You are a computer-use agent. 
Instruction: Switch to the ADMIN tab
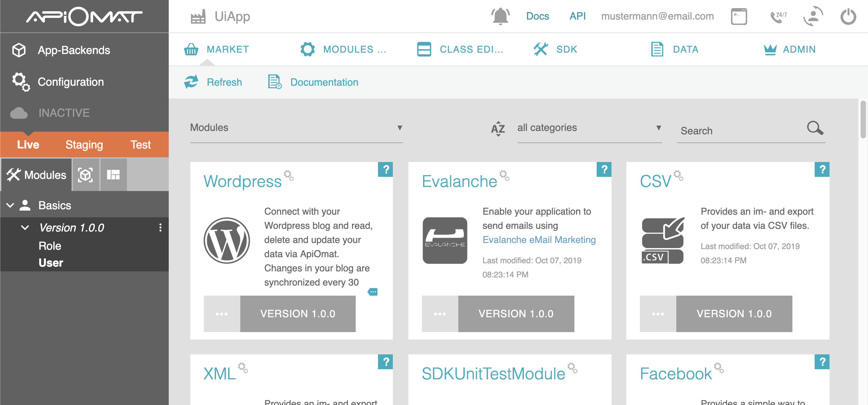(790, 49)
